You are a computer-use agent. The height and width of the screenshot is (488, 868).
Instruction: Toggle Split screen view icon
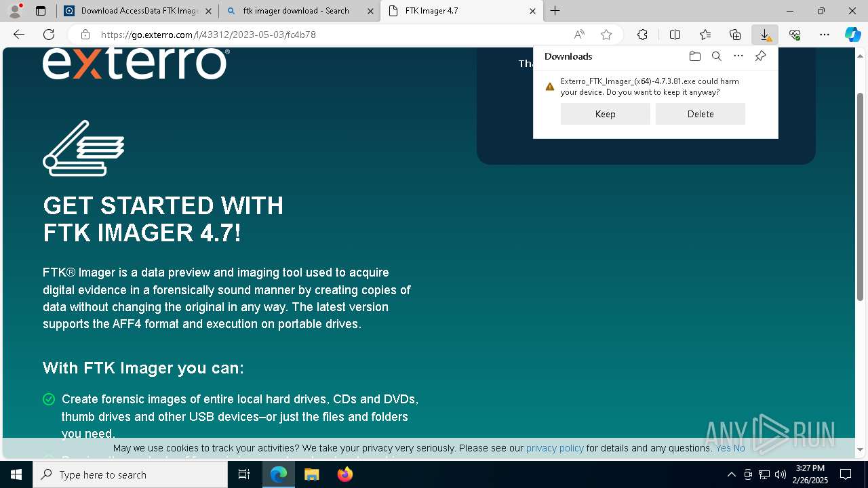click(675, 35)
